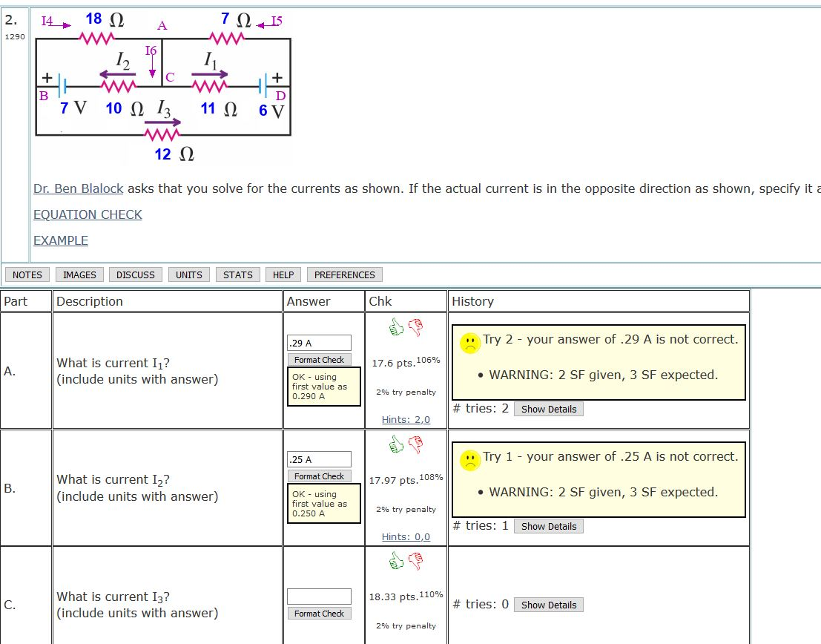Expand Show Details for Part B
Image resolution: width=821 pixels, height=644 pixels.
[548, 525]
